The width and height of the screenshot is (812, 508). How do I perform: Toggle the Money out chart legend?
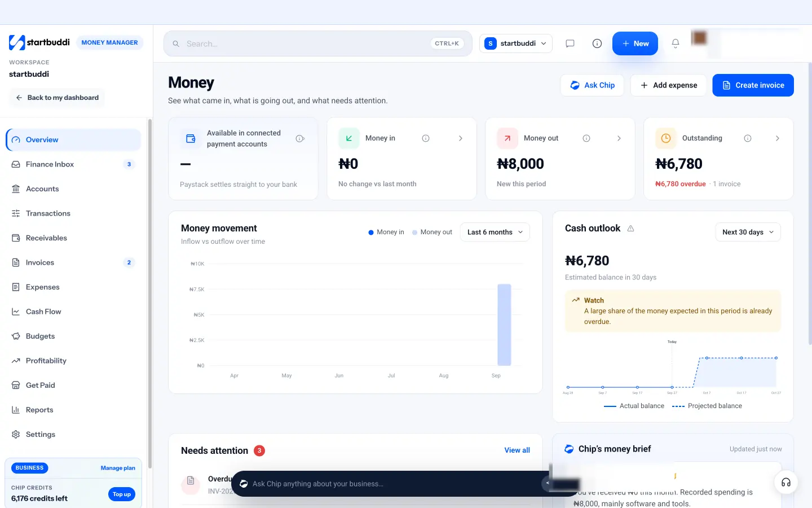pyautogui.click(x=432, y=232)
